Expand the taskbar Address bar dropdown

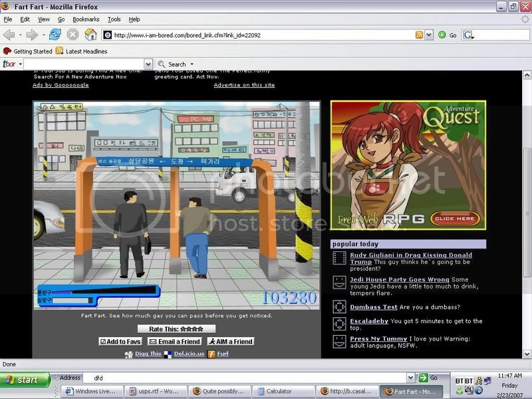pyautogui.click(x=410, y=378)
